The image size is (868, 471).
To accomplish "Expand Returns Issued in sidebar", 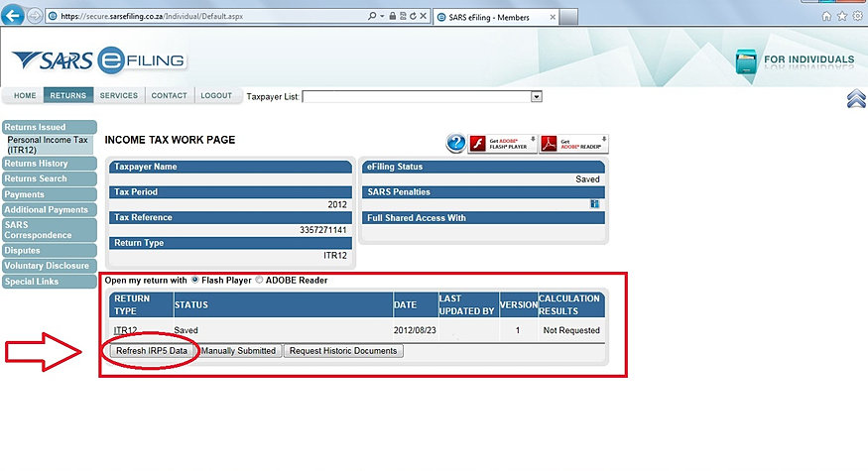I will (x=50, y=127).
